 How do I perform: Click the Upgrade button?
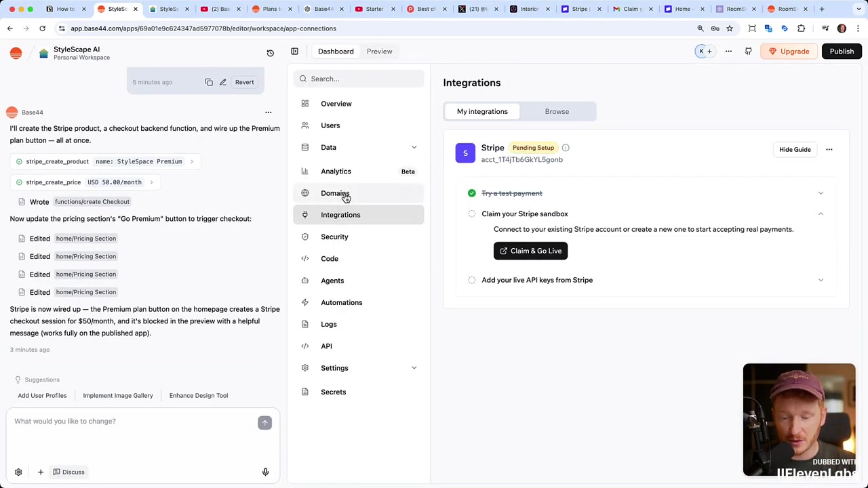pos(789,52)
